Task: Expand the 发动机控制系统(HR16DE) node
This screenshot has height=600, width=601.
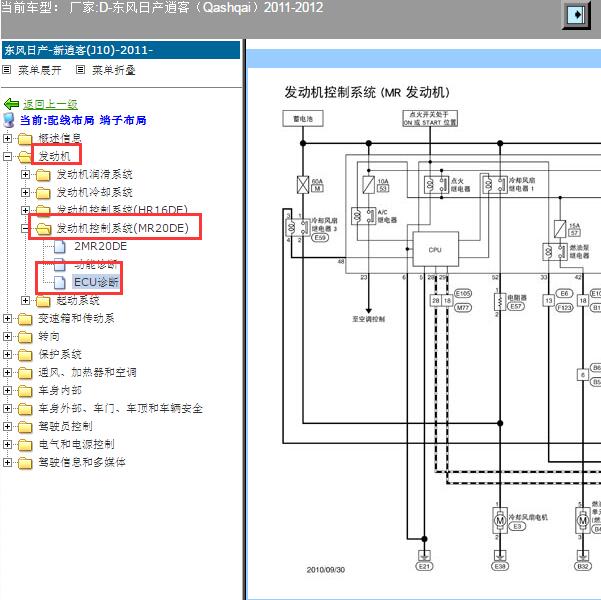Action: coord(25,210)
